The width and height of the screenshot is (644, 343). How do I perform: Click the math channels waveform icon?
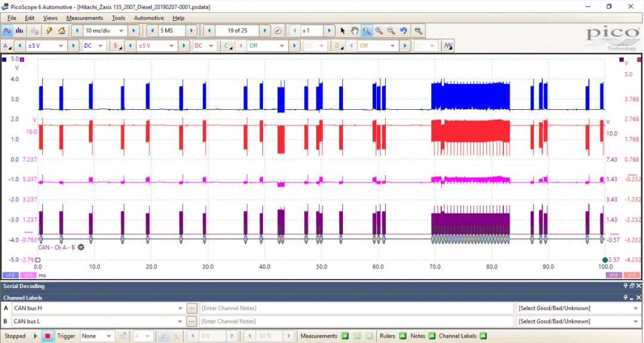(x=448, y=46)
